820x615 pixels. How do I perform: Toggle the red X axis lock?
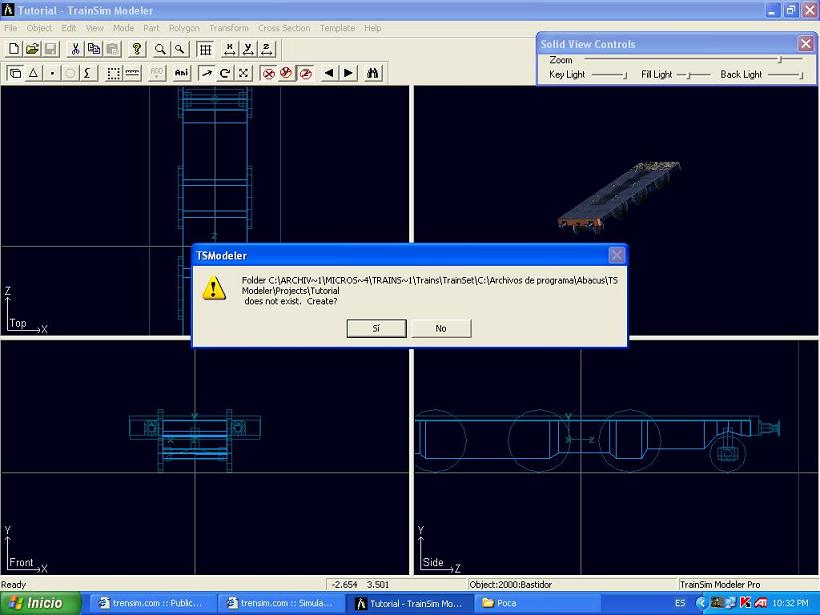(268, 73)
